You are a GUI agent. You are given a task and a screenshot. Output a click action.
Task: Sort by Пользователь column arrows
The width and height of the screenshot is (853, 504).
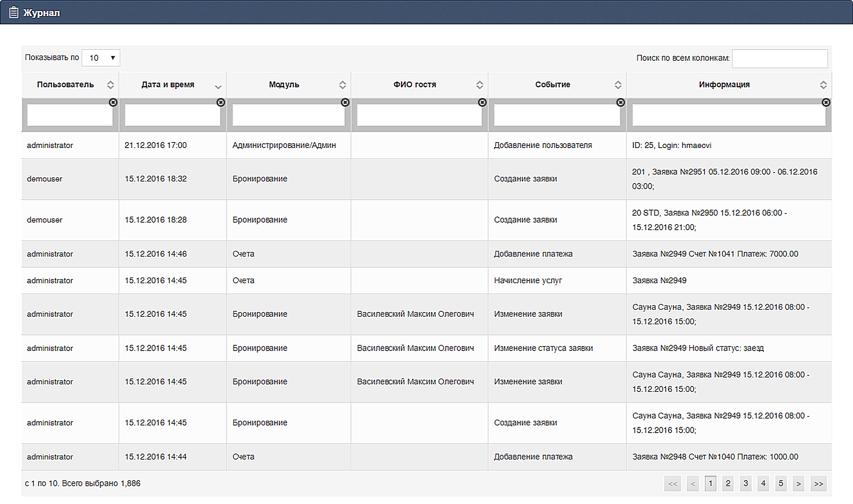[110, 85]
